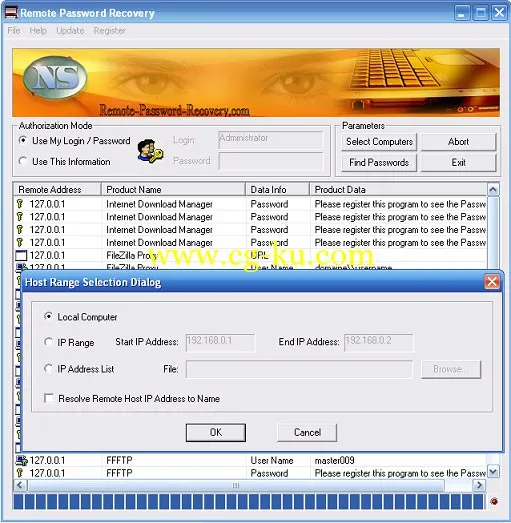Click the Login input field
The width and height of the screenshot is (511, 523).
pyautogui.click(x=271, y=140)
